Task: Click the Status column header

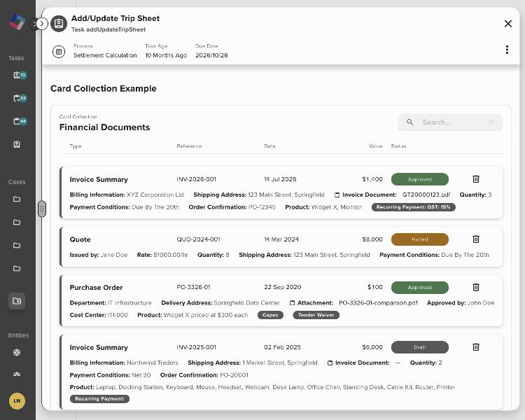Action: click(398, 146)
